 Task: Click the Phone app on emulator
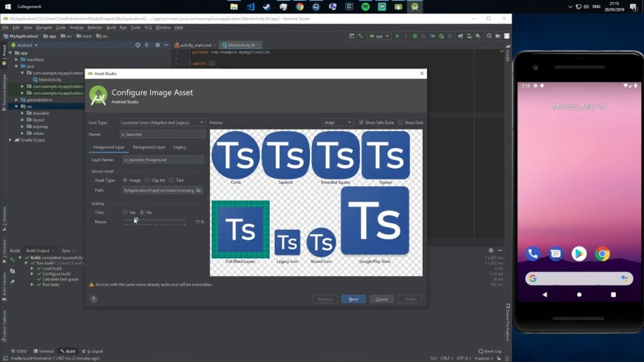point(533,254)
